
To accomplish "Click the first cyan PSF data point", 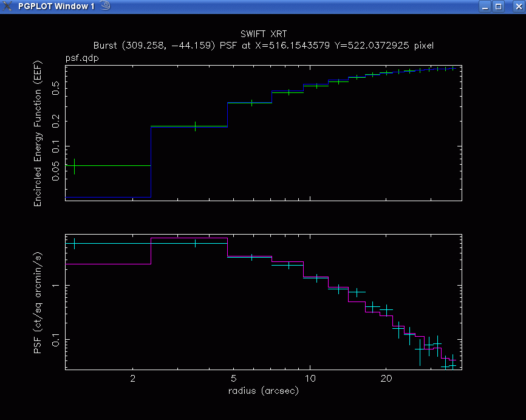I will pyautogui.click(x=74, y=243).
